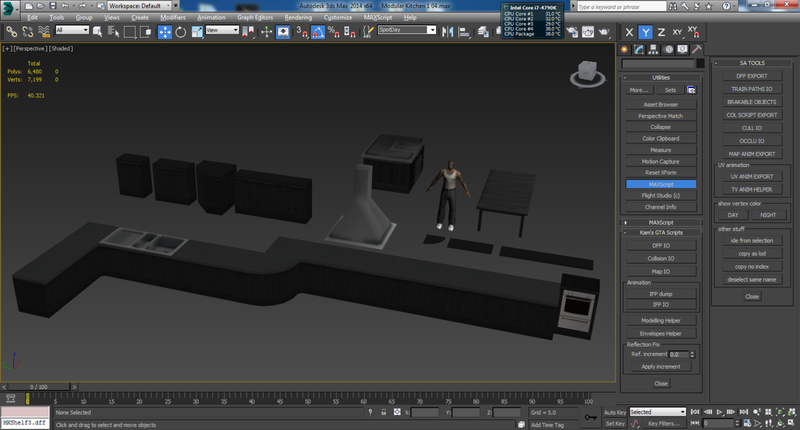Click the Ref. increment value field
800x430 pixels.
pyautogui.click(x=680, y=354)
